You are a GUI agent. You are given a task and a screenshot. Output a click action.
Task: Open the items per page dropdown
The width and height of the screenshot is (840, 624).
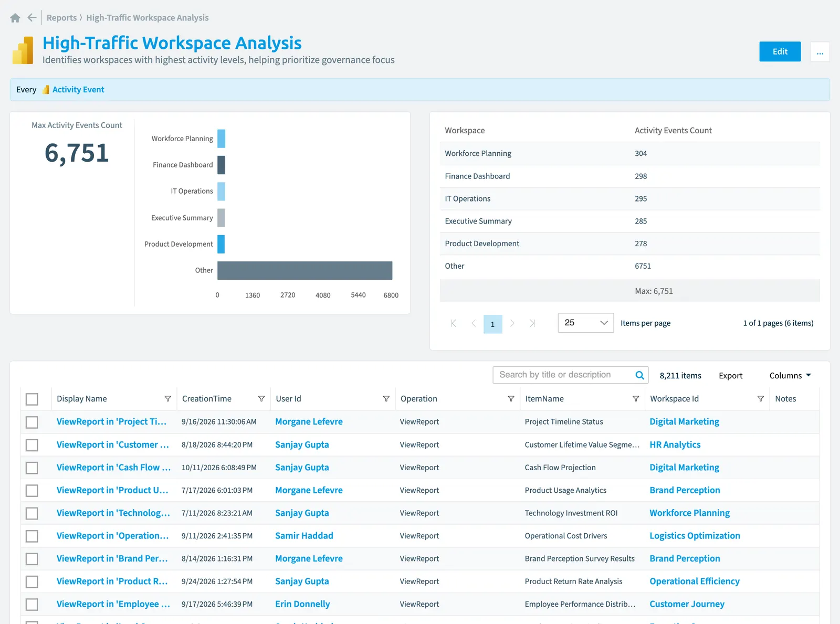[x=585, y=323]
